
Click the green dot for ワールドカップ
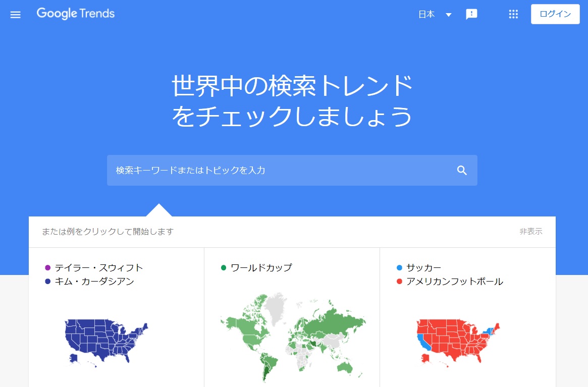223,268
